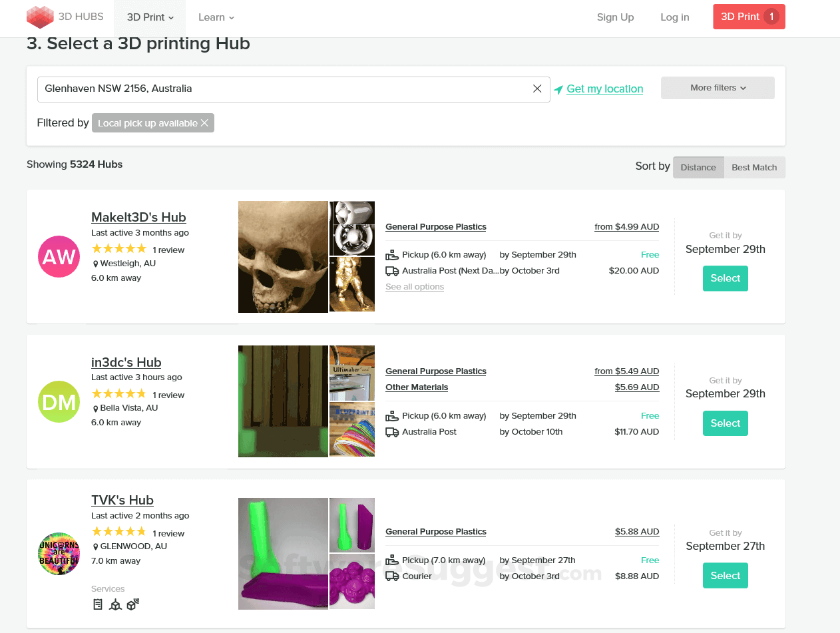The width and height of the screenshot is (840, 633).
Task: Click the navigation arrow beside Get my location
Action: click(x=559, y=88)
